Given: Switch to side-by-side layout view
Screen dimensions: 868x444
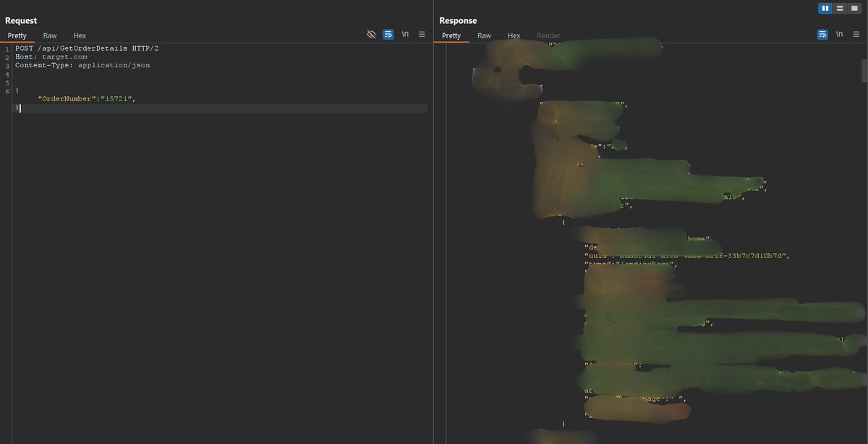Looking at the screenshot, I should coord(825,8).
